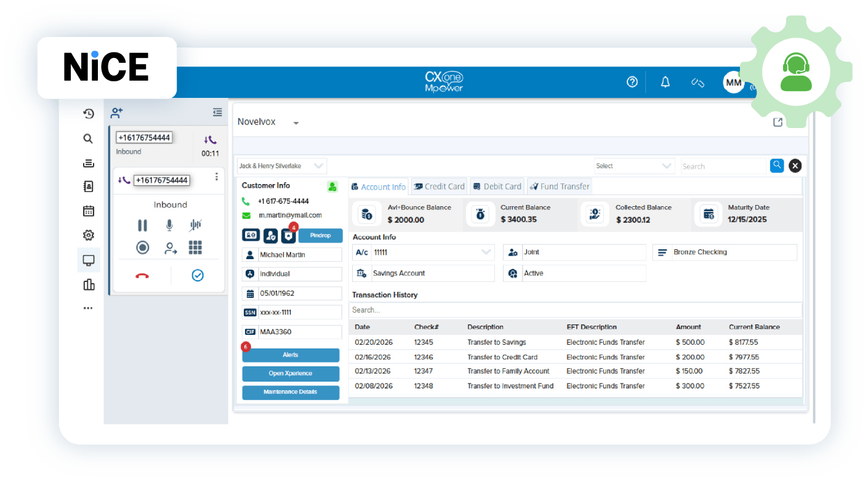This screenshot has height=482, width=868.
Task: Click the Maturity Date calendar icon
Action: [x=709, y=214]
